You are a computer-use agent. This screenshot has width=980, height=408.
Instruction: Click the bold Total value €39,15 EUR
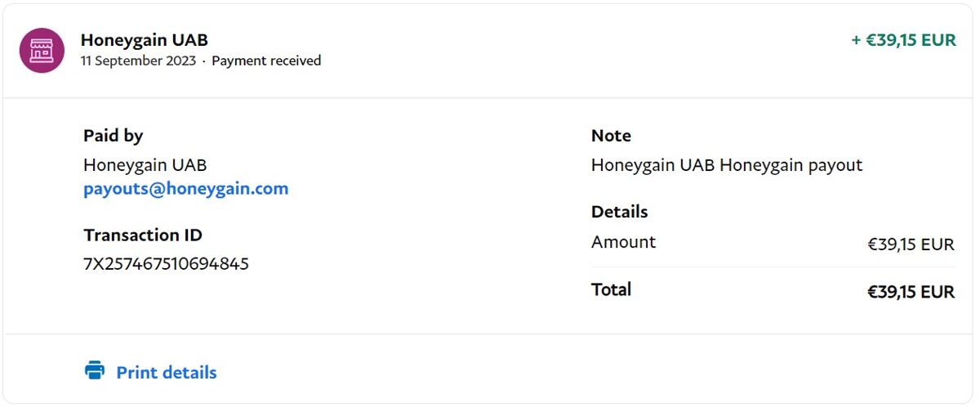point(911,292)
